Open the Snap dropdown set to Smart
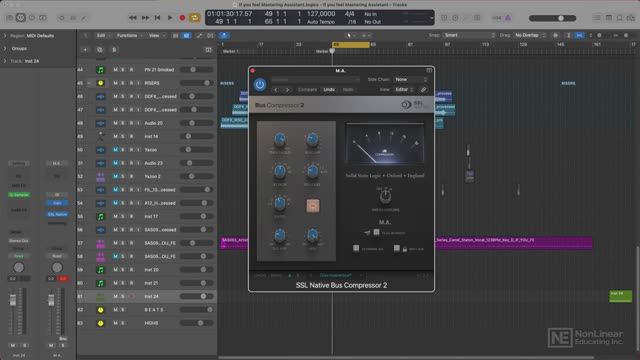Viewport: 640px width, 360px height. 469,36
